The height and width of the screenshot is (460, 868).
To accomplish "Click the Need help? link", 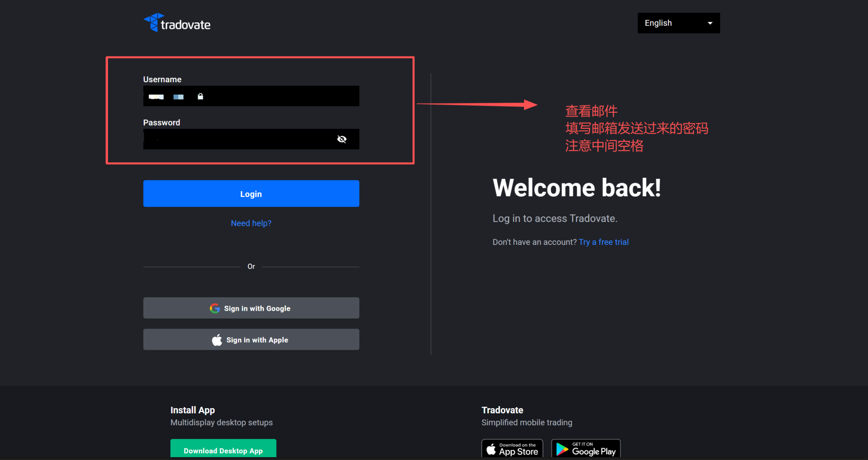I will [x=251, y=223].
